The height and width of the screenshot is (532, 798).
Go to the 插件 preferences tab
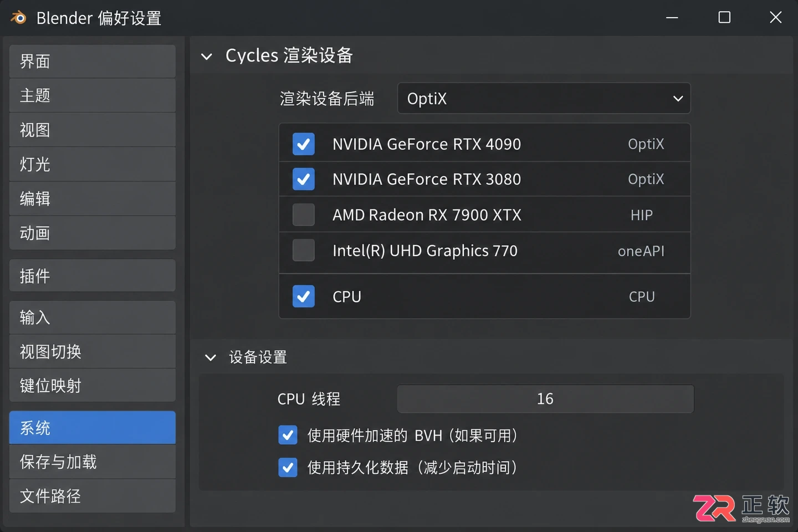pos(93,275)
